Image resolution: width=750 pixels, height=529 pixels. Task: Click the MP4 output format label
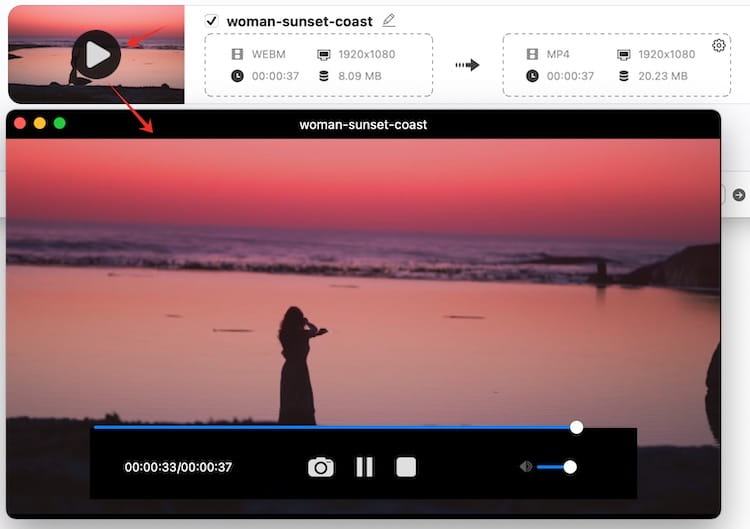[x=558, y=55]
